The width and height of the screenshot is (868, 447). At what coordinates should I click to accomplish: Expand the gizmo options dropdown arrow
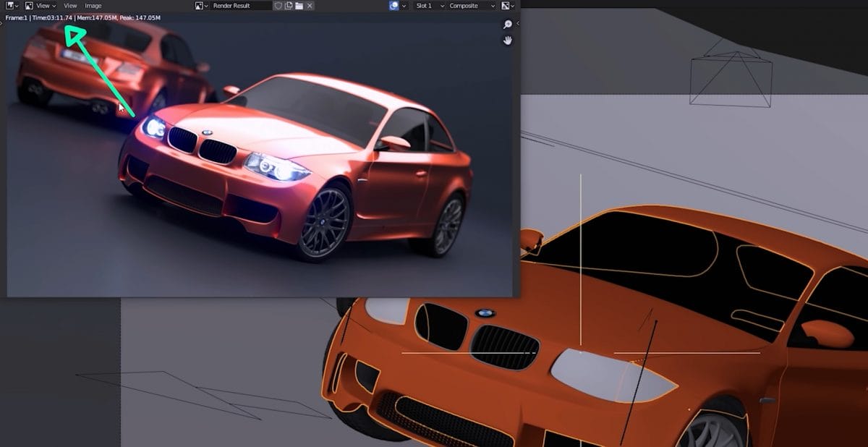(x=405, y=6)
